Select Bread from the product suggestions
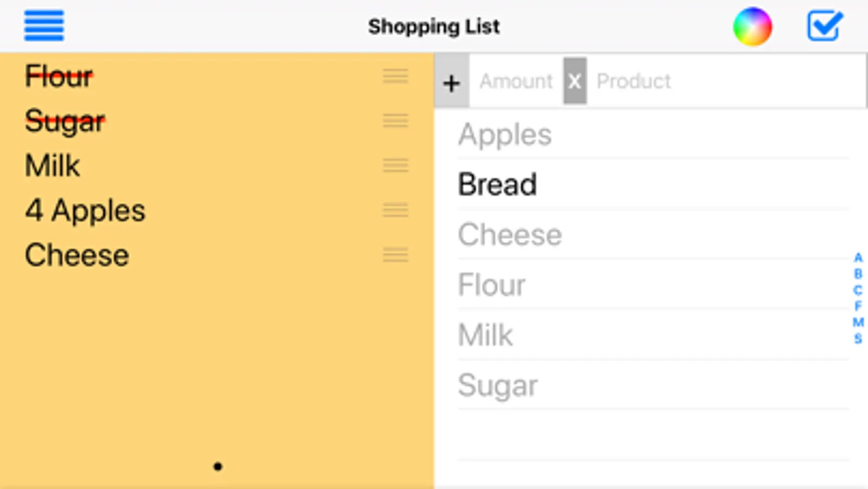The height and width of the screenshot is (489, 868). pyautogui.click(x=497, y=184)
